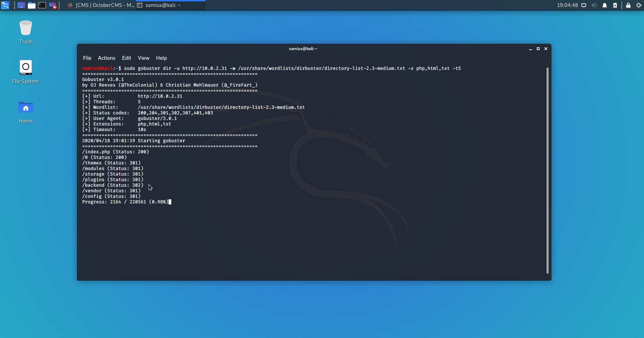The height and width of the screenshot is (338, 644).
Task: Open the Home folder desktop icon
Action: pos(26,112)
